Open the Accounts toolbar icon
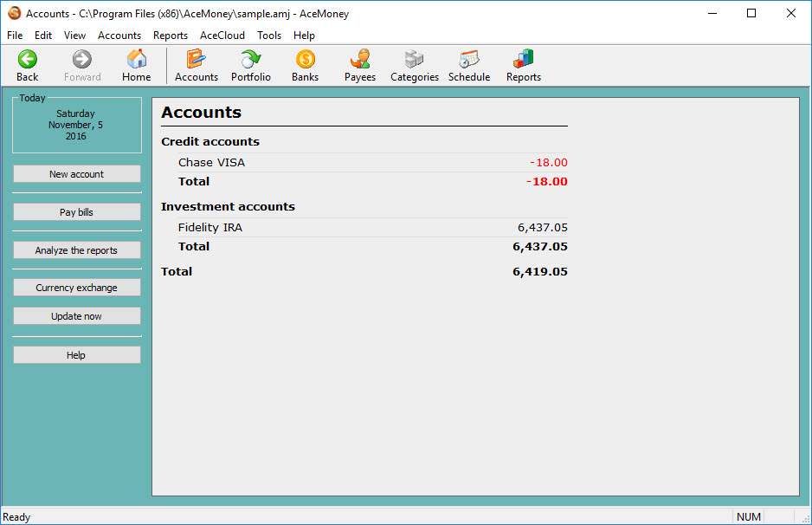The image size is (812, 525). click(x=196, y=65)
